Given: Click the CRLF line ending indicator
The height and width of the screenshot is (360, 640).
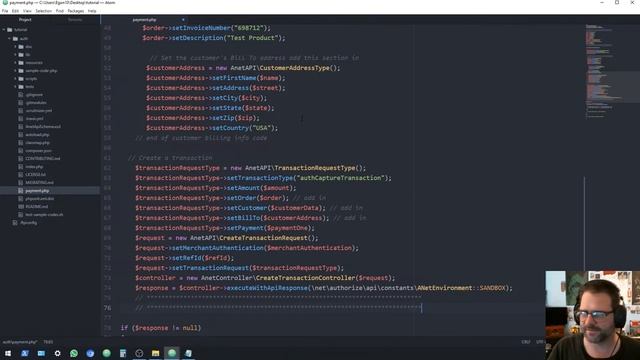Looking at the screenshot, I should (526, 342).
